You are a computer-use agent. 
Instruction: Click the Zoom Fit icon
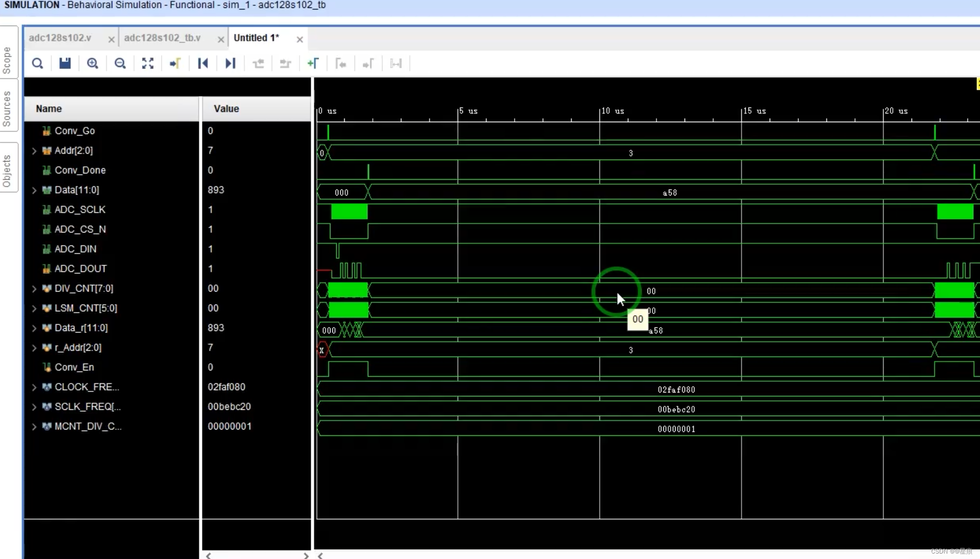tap(148, 64)
